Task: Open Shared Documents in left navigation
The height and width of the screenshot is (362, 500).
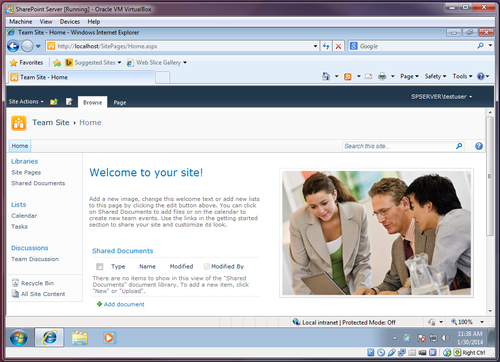Action: coord(38,183)
